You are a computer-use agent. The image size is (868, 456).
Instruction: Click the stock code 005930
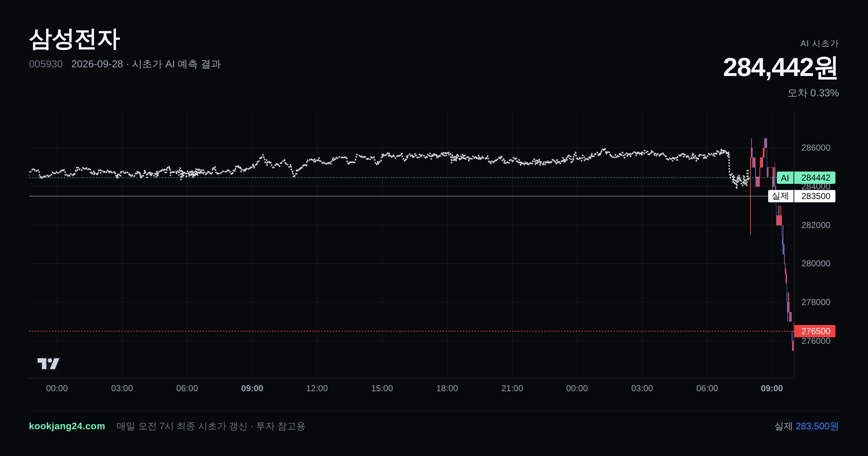tap(46, 64)
